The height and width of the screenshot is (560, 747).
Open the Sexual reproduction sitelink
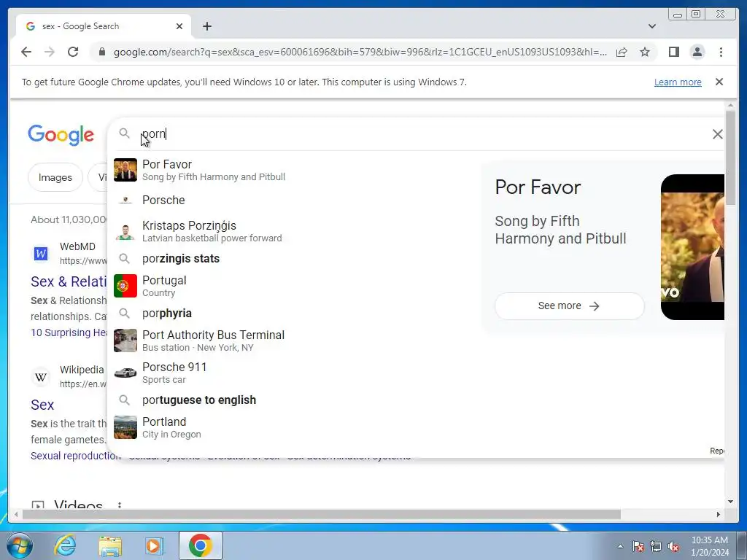76,456
